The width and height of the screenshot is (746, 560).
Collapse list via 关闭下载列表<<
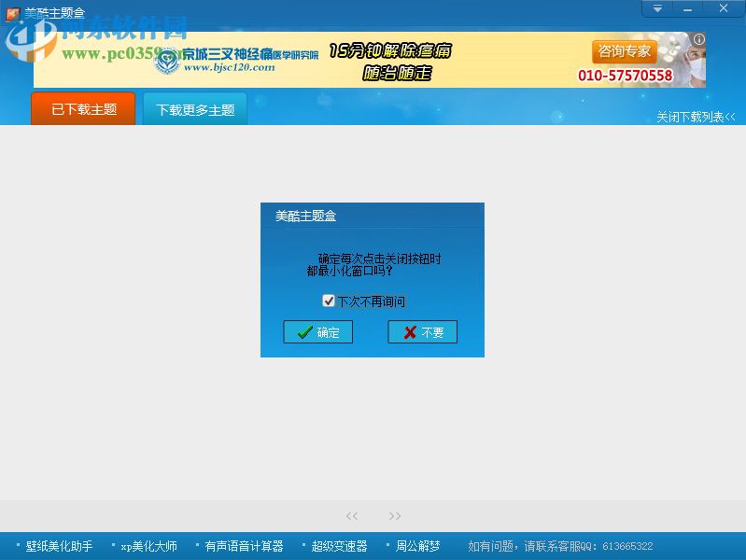(696, 117)
